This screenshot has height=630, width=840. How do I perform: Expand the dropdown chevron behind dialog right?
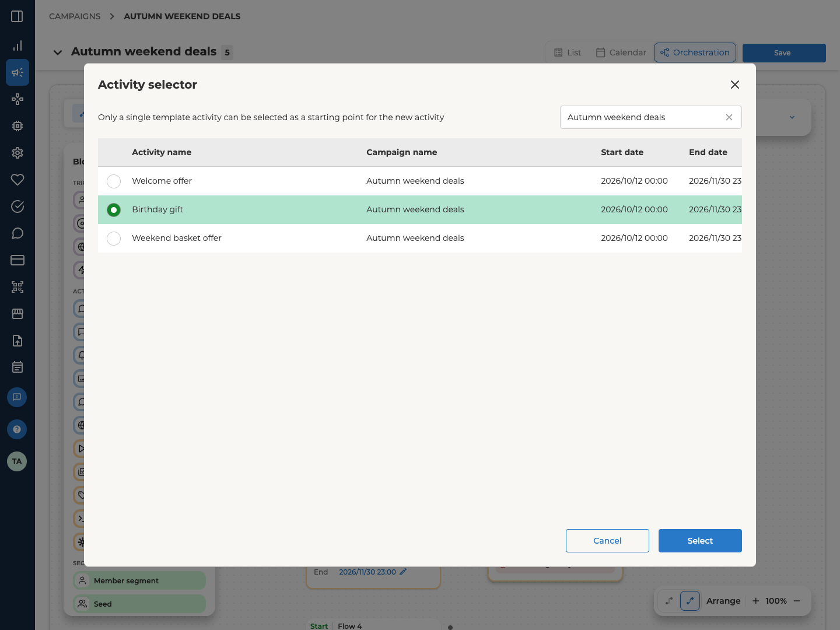pos(792,117)
